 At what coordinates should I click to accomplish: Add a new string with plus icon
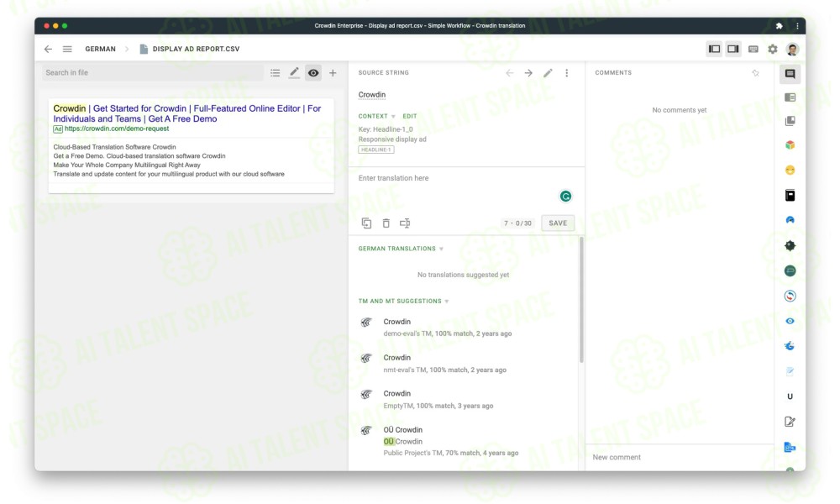pyautogui.click(x=333, y=73)
